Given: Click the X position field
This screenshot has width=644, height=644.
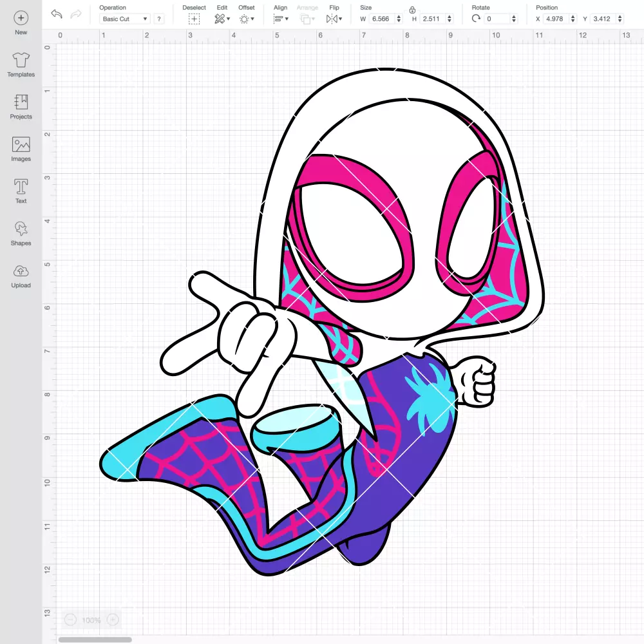Looking at the screenshot, I should 556,19.
